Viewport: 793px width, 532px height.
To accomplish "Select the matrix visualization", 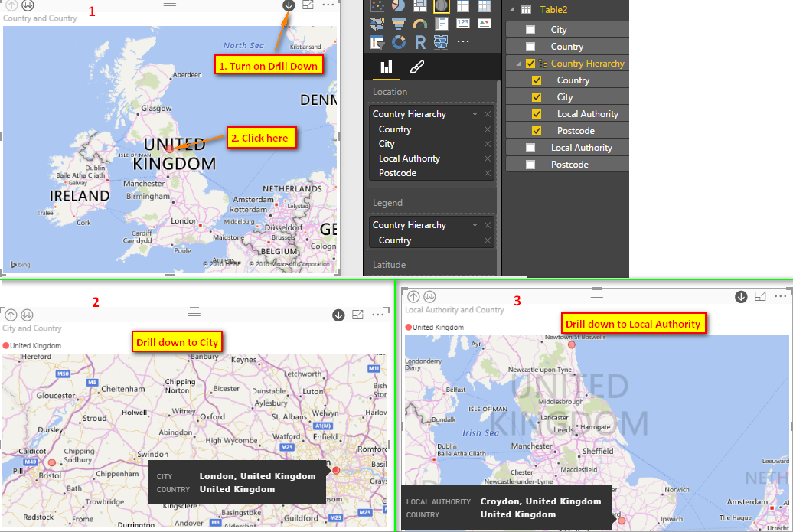I will click(x=484, y=5).
